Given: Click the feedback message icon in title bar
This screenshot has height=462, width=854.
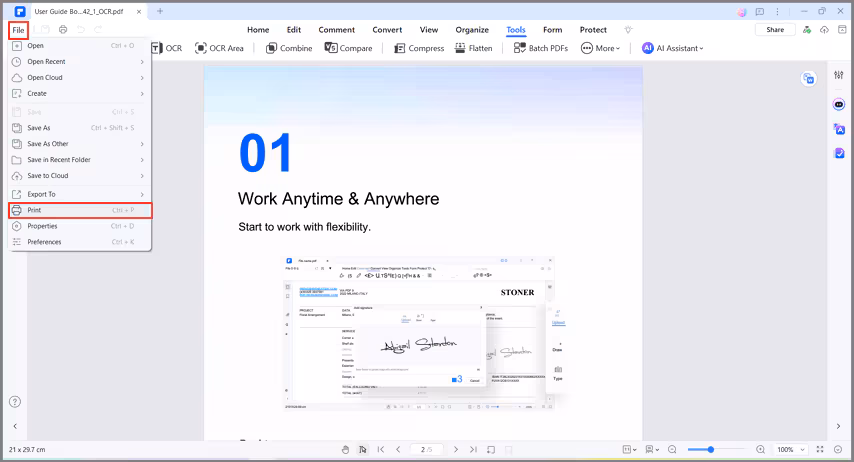Looking at the screenshot, I should click(x=760, y=11).
